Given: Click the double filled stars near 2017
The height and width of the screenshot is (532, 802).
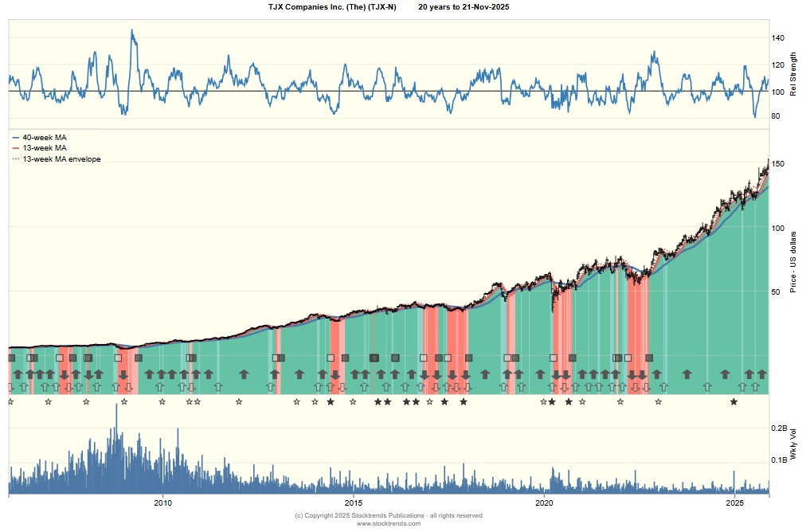Looking at the screenshot, I should pyautogui.click(x=409, y=401).
